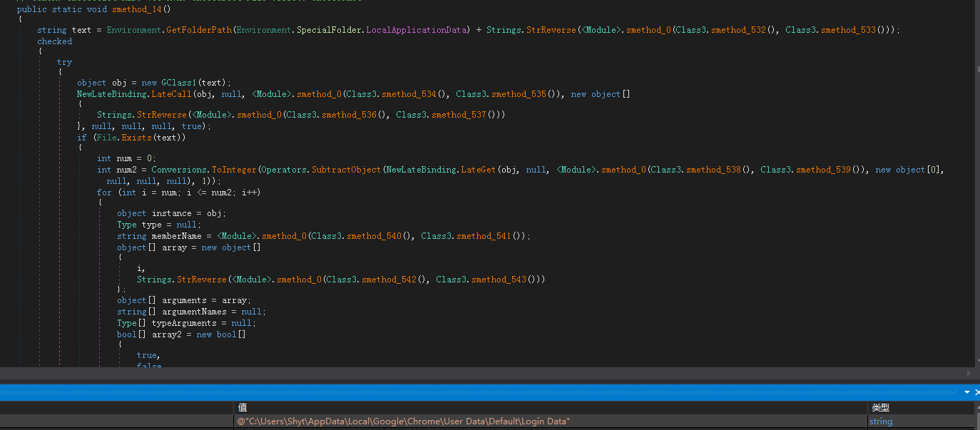Screen dimensions: 980x430
Task: Select the 值 column header
Action: [550, 407]
